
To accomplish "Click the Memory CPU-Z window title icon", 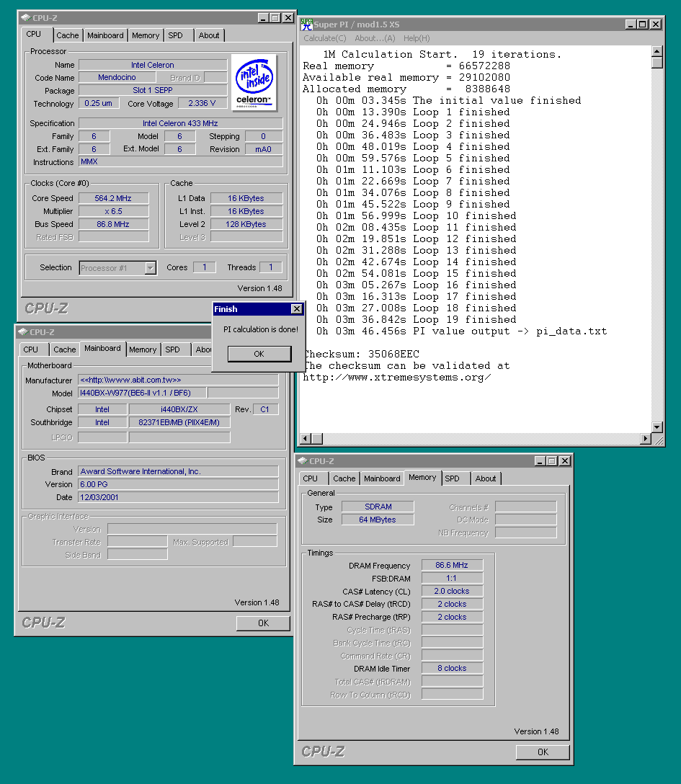I will coord(303,461).
